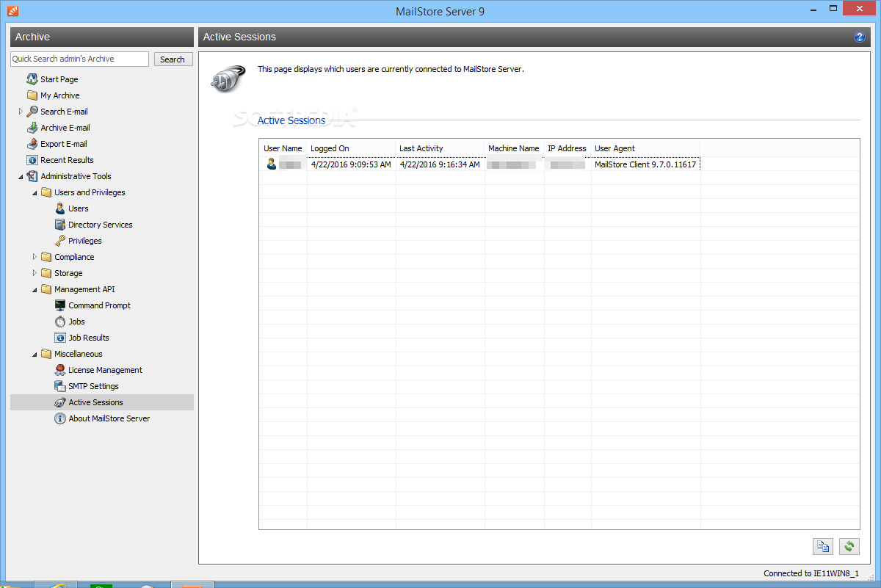Click the Last Activity cell 9:16:34 AM

[x=440, y=164]
